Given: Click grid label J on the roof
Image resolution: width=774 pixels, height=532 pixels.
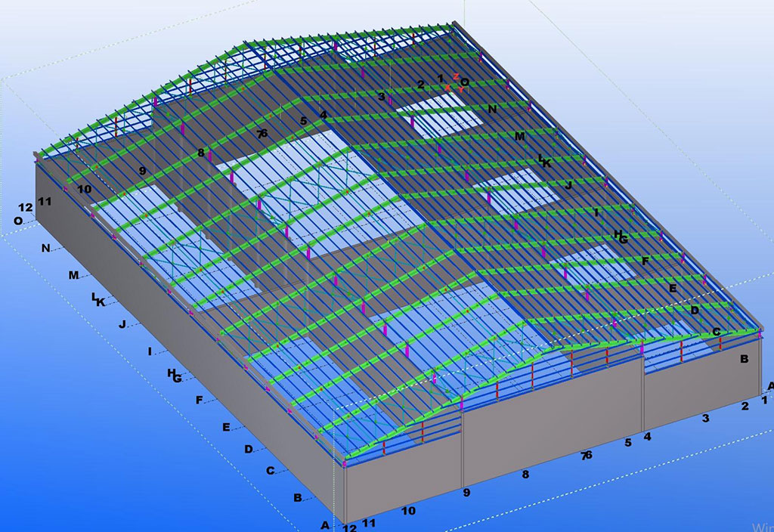Looking at the screenshot, I should [568, 184].
